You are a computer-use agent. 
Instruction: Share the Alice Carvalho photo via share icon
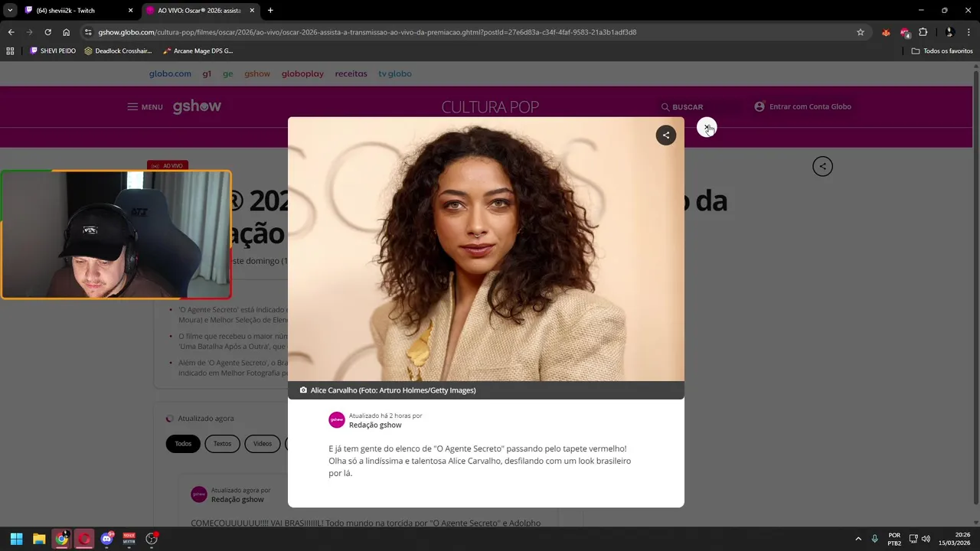666,135
